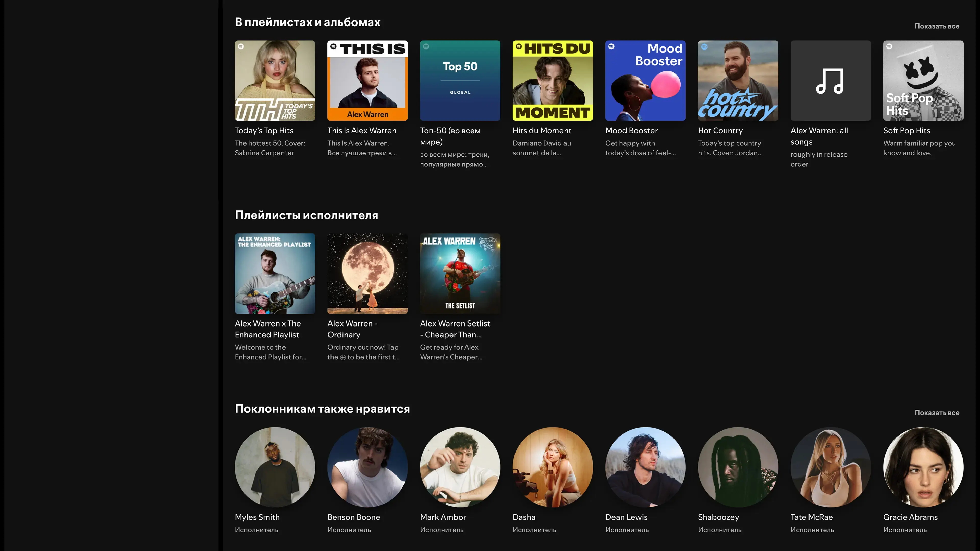Open Alex Warren Setlist playlist cover
This screenshot has width=980, height=551.
click(x=460, y=273)
